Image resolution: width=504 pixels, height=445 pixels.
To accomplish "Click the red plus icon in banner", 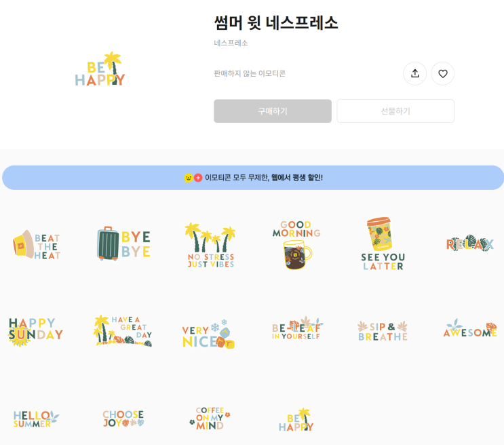I will click(x=198, y=178).
